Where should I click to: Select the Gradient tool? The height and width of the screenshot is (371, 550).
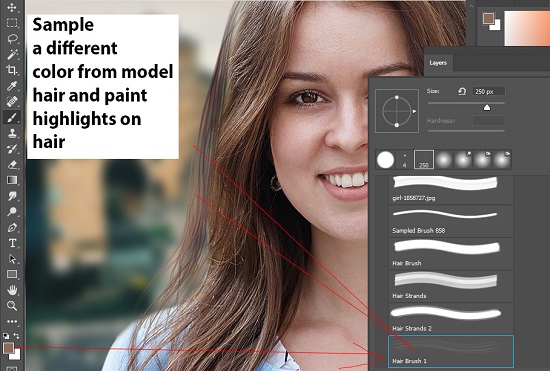point(12,180)
